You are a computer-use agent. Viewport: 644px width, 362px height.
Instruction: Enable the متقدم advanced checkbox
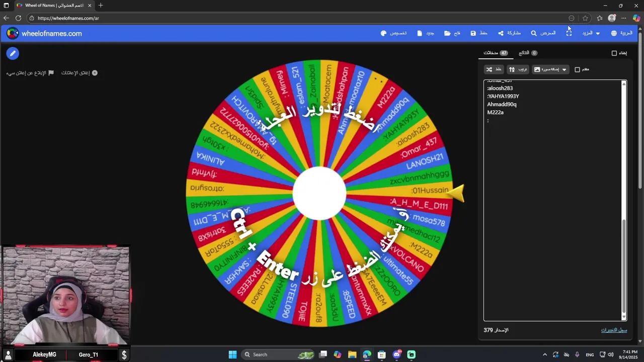click(577, 69)
